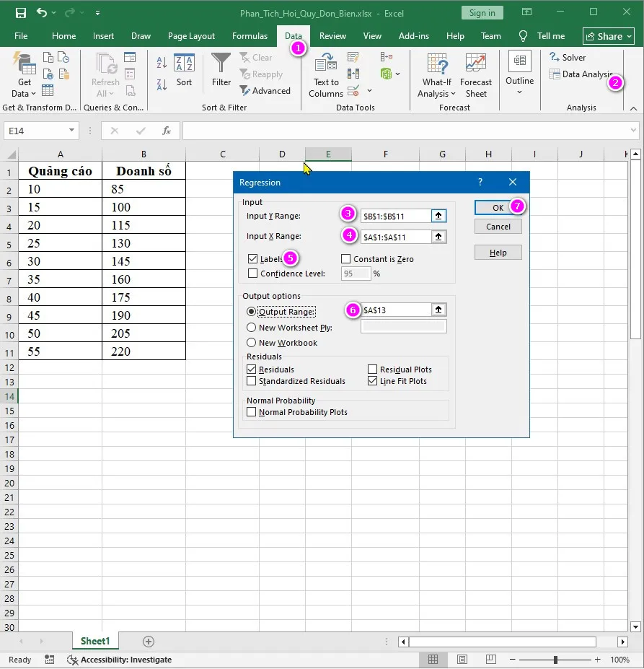The height and width of the screenshot is (669, 644).
Task: Expand the Outline dropdown
Action: click(x=519, y=75)
